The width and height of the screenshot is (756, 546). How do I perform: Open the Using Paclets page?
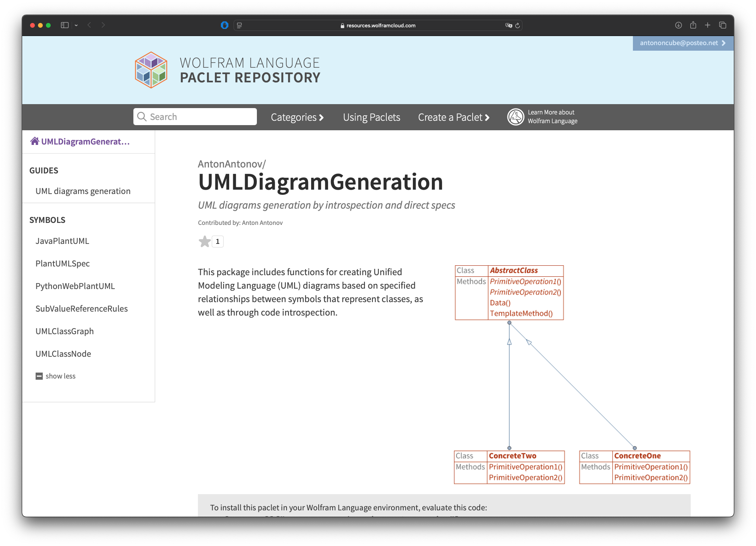(371, 117)
